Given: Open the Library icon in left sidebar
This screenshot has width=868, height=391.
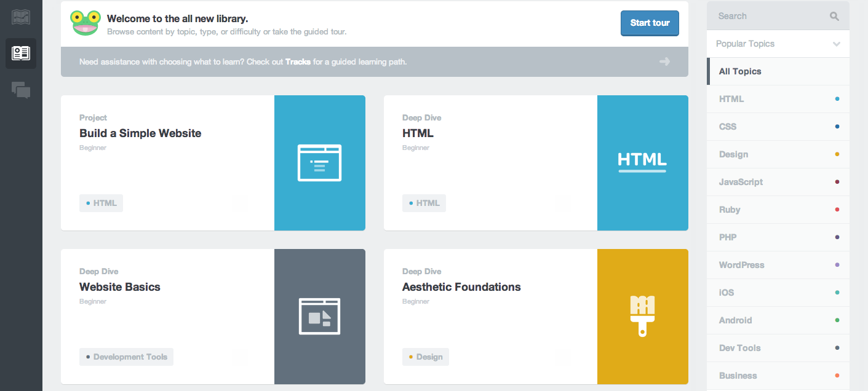Looking at the screenshot, I should (x=21, y=53).
